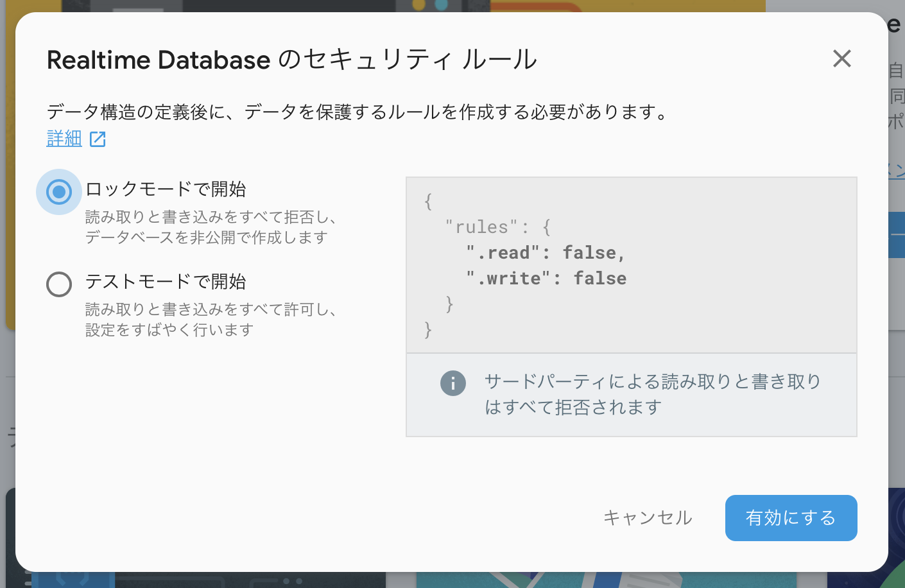This screenshot has width=905, height=588.
Task: Select the テストモードで開始 radio button
Action: tap(59, 284)
